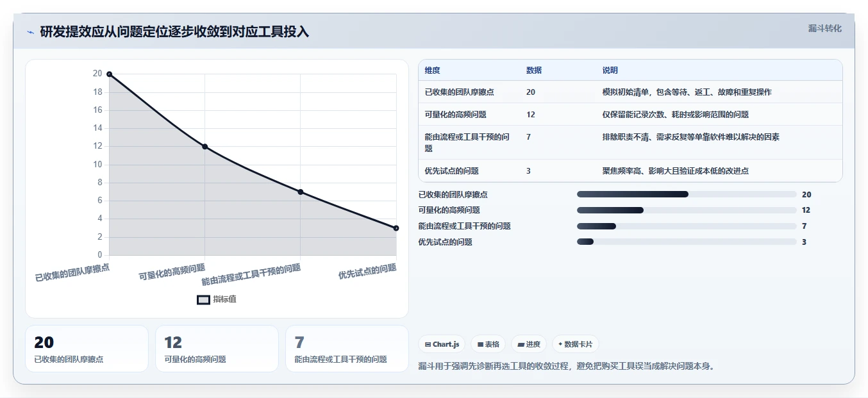Click x-axis label 能由流程或工具干预的问题
Screen dimensions: 868x398
click(251, 274)
